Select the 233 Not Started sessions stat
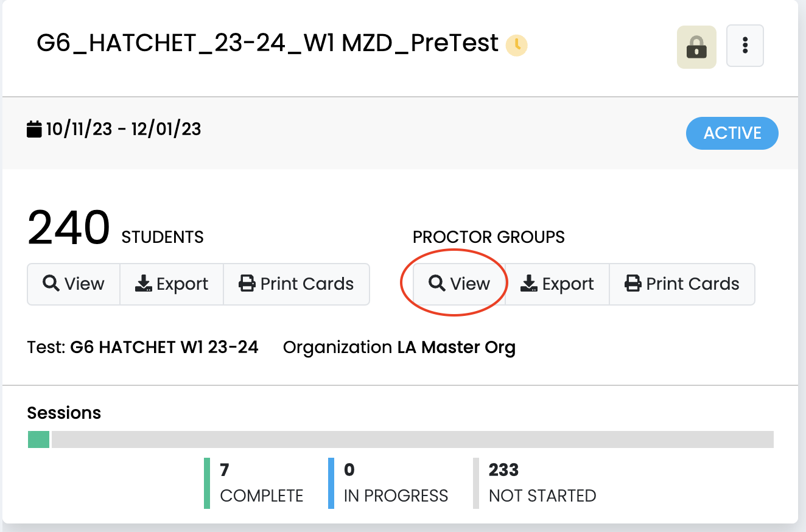Image resolution: width=806 pixels, height=532 pixels. tap(541, 483)
